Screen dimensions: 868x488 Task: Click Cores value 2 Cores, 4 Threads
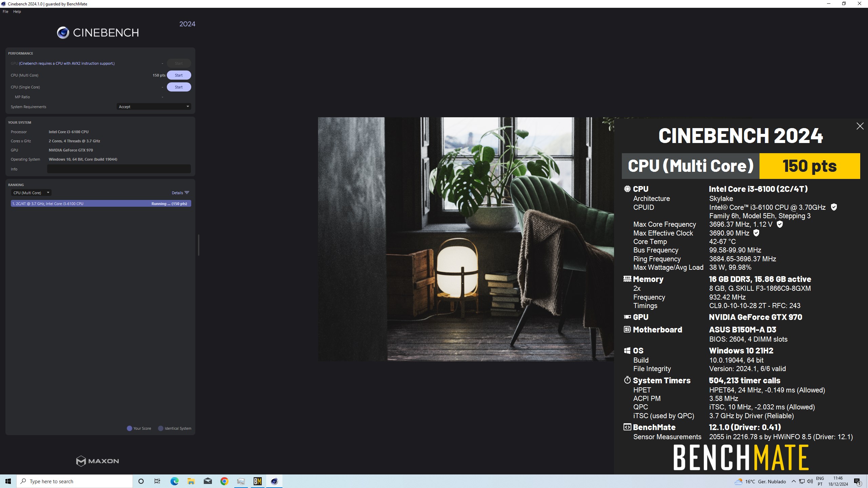[x=74, y=141]
